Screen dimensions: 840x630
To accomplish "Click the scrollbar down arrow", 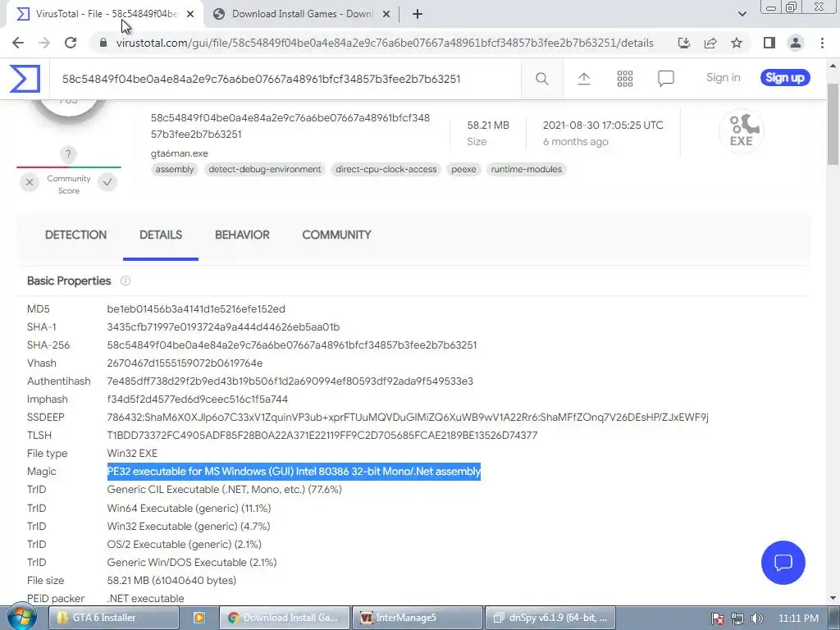I will click(x=833, y=598).
